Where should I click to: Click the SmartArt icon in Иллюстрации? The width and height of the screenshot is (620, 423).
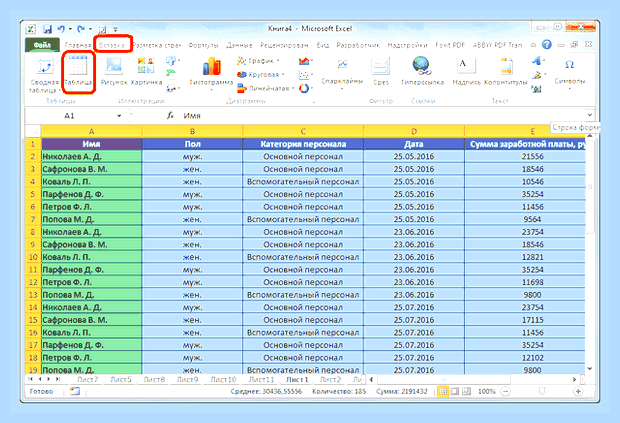[x=171, y=74]
